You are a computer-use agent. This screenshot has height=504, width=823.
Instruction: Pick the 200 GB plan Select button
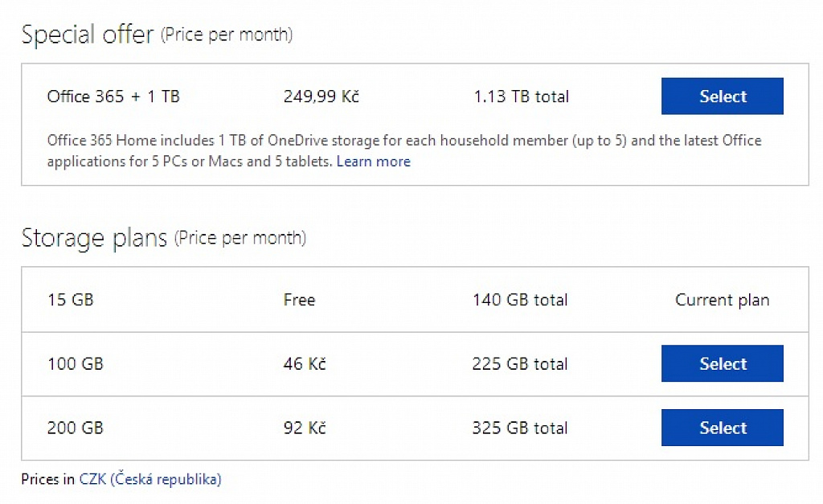pyautogui.click(x=723, y=428)
